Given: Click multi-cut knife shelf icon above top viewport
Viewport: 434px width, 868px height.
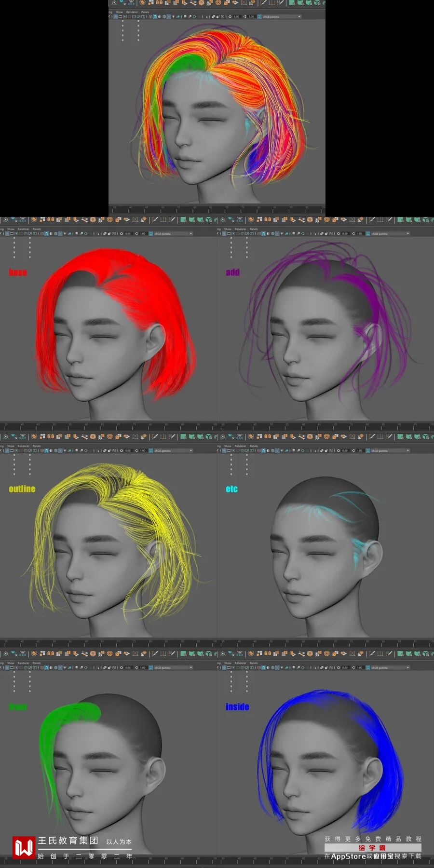Looking at the screenshot, I should point(264,2).
